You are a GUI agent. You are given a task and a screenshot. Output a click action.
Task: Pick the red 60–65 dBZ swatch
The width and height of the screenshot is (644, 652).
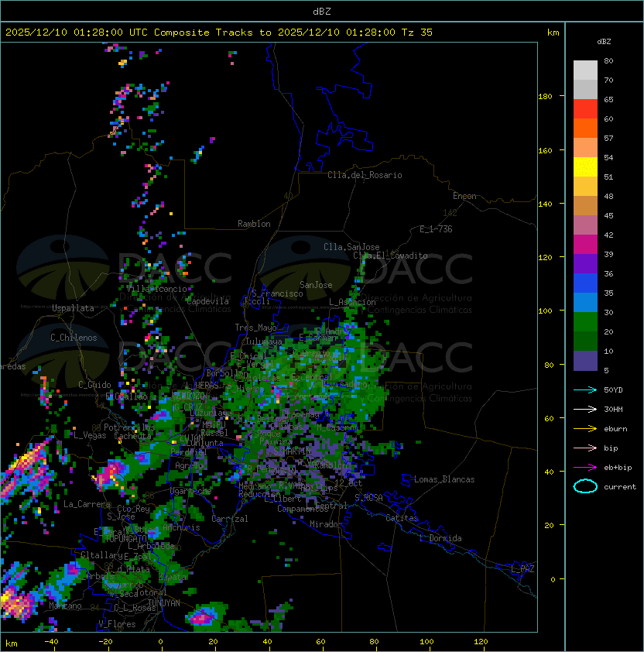pos(585,109)
